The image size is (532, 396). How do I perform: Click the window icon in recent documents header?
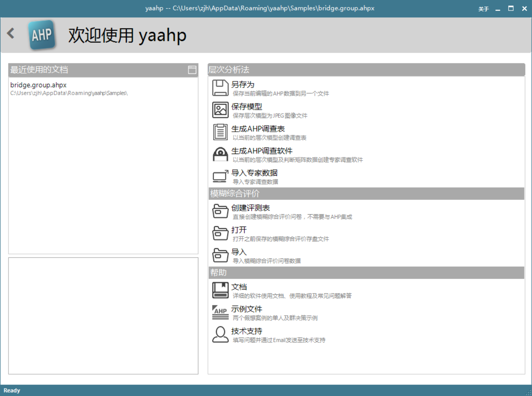click(192, 70)
